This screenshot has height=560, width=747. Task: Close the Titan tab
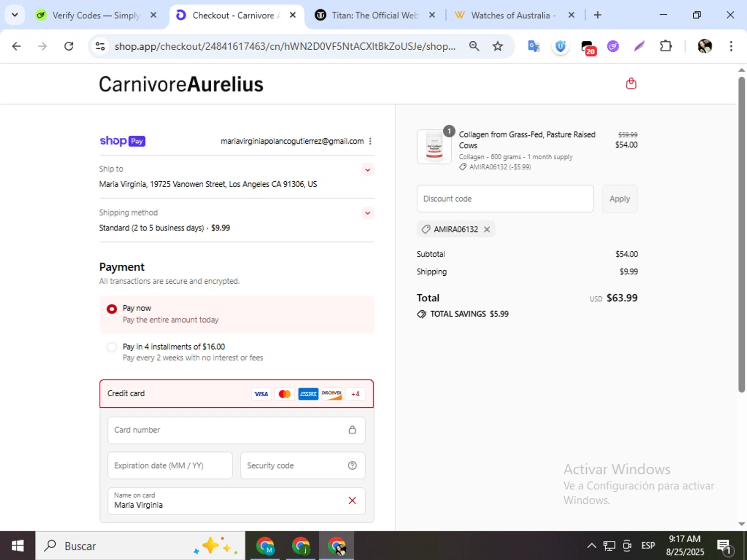pos(432,15)
